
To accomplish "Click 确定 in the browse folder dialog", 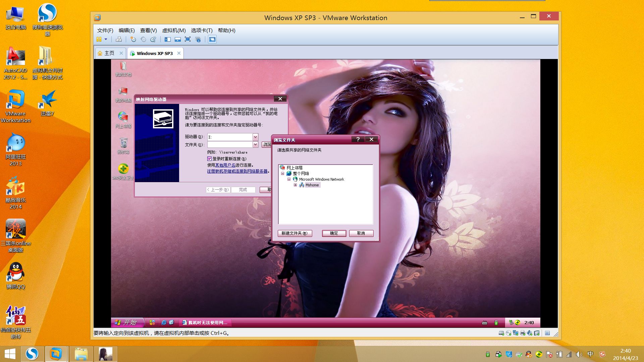I will pos(334,233).
